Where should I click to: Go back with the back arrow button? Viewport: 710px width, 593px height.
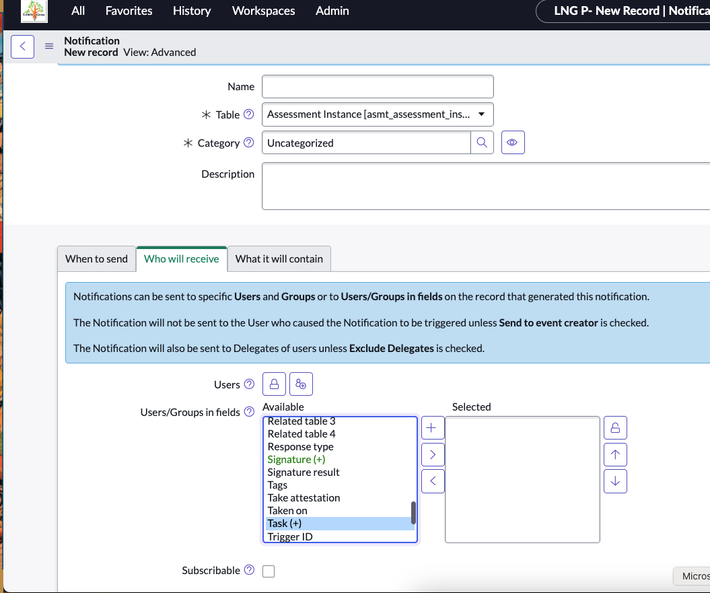click(x=22, y=47)
